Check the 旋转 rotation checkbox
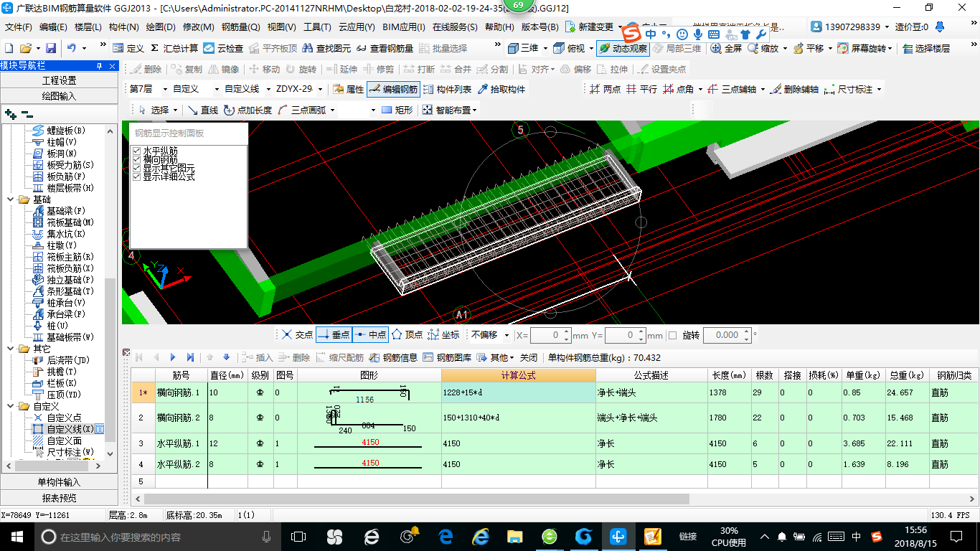 (x=672, y=335)
